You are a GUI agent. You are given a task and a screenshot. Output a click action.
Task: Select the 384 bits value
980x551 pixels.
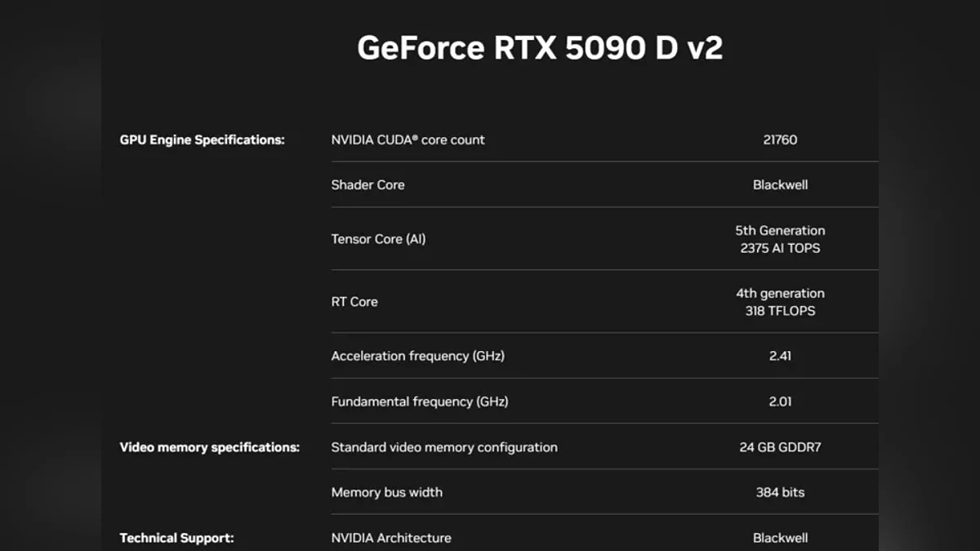(x=780, y=492)
